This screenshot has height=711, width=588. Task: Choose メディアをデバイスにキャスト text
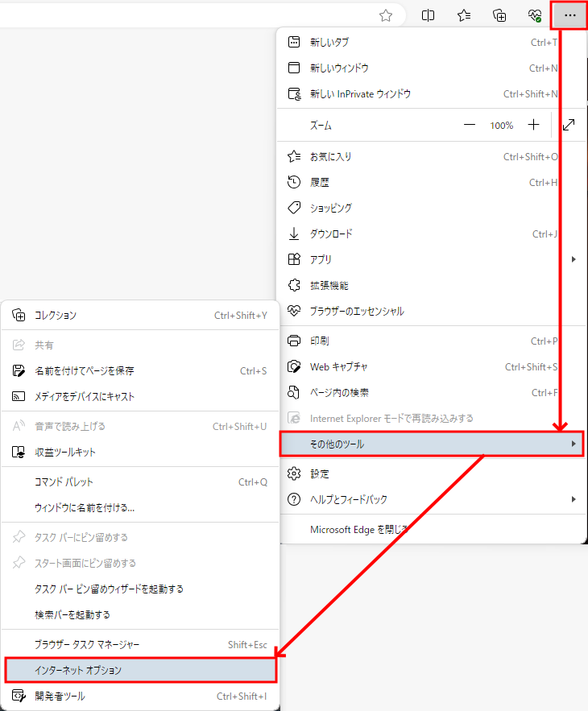tap(85, 396)
